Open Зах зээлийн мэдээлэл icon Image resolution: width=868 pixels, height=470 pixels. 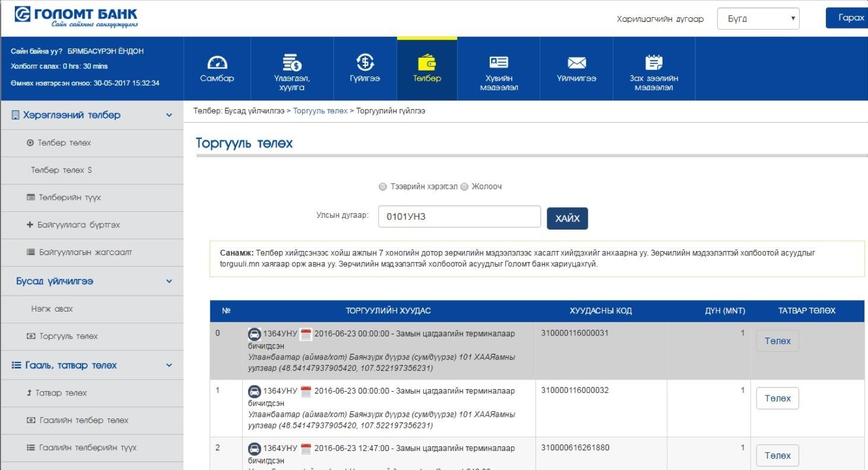pyautogui.click(x=653, y=62)
